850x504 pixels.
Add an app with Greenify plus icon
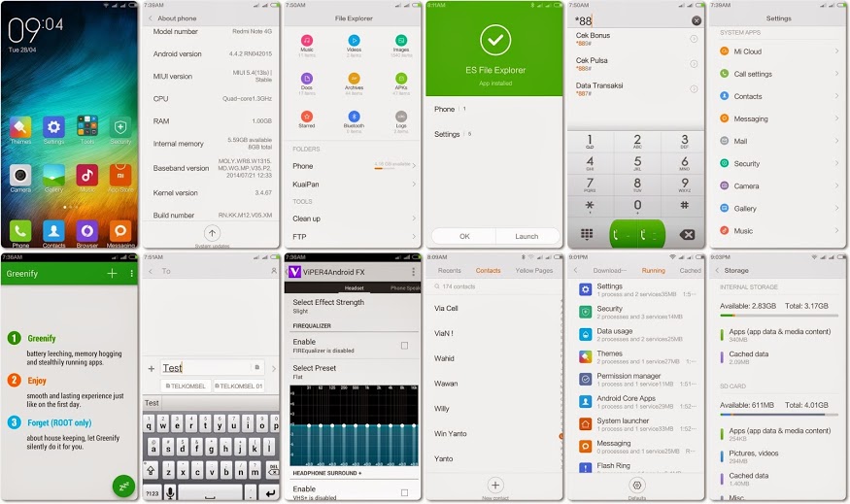tap(113, 274)
